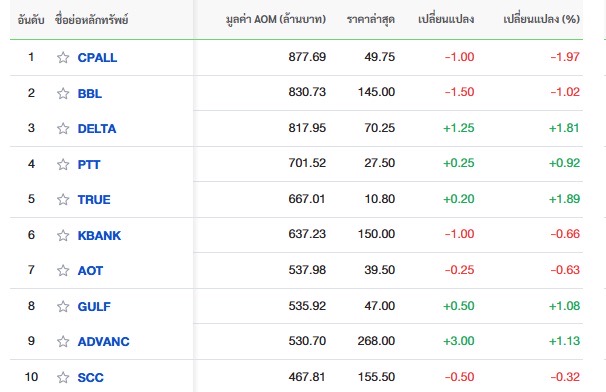Open the CPALL stock link
The height and width of the screenshot is (392, 606).
[x=97, y=58]
